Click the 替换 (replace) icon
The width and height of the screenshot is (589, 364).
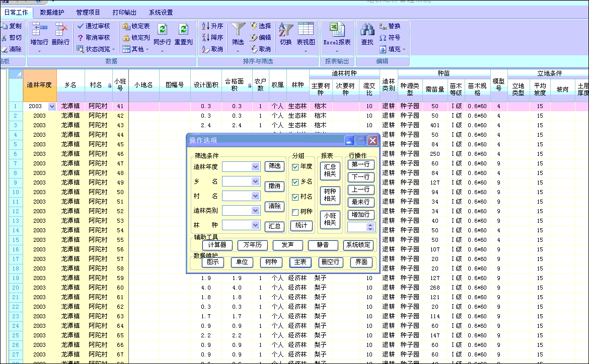click(383, 26)
